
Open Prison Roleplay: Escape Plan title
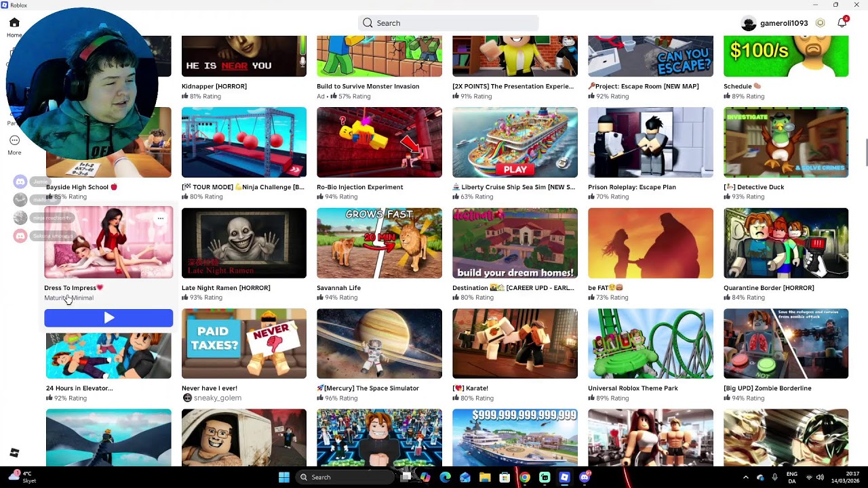click(x=632, y=187)
